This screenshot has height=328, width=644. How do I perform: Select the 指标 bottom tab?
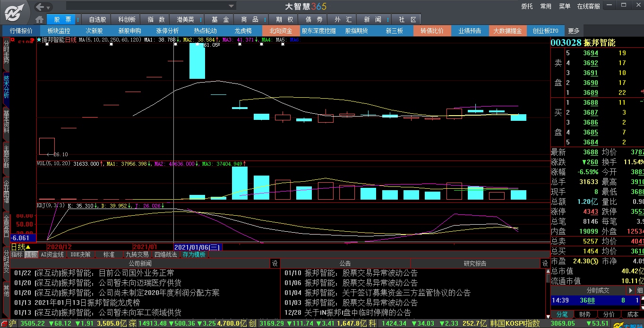[17, 254]
